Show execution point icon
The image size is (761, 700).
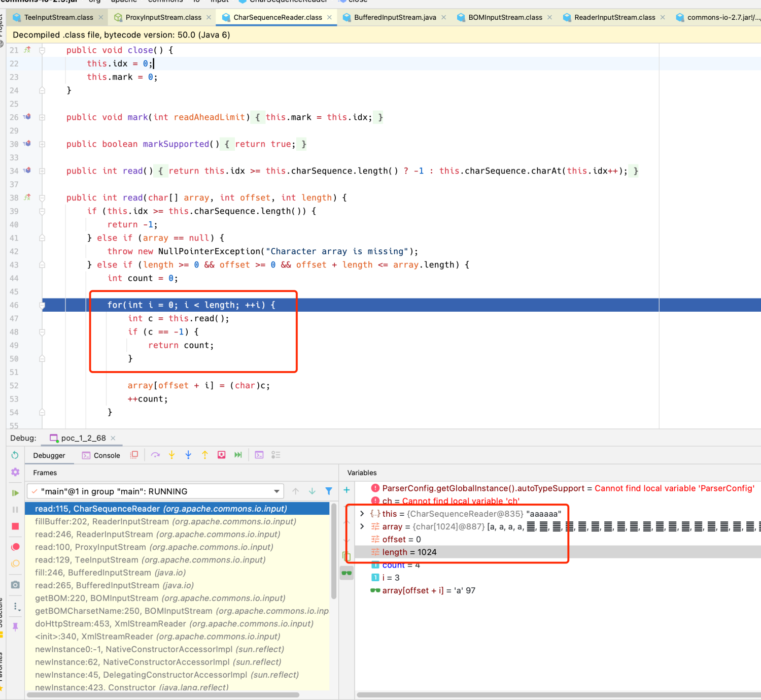pyautogui.click(x=134, y=455)
